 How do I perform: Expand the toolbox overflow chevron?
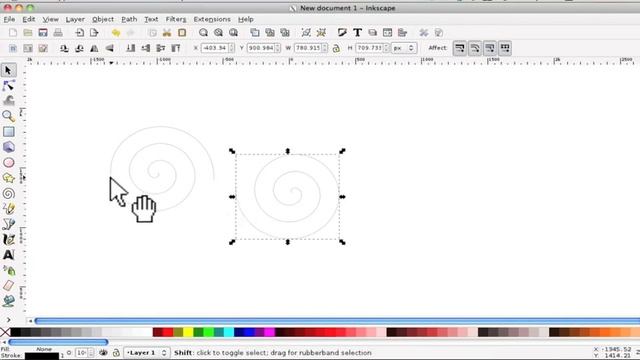pos(9,320)
